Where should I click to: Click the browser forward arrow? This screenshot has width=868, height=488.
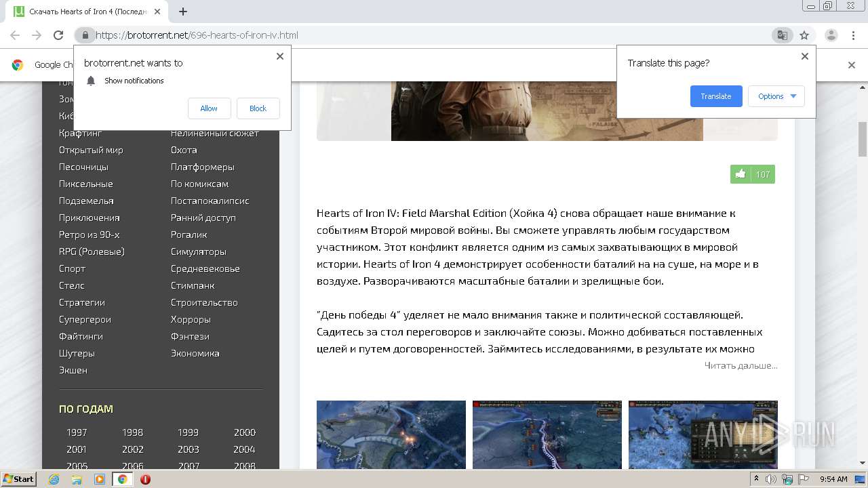37,35
